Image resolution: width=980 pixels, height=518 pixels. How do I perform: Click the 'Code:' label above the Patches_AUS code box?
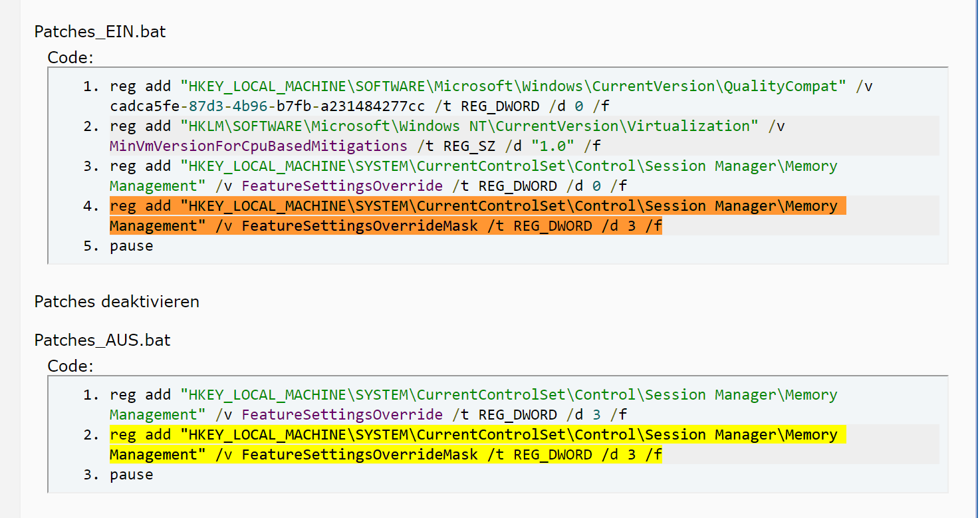(x=70, y=366)
